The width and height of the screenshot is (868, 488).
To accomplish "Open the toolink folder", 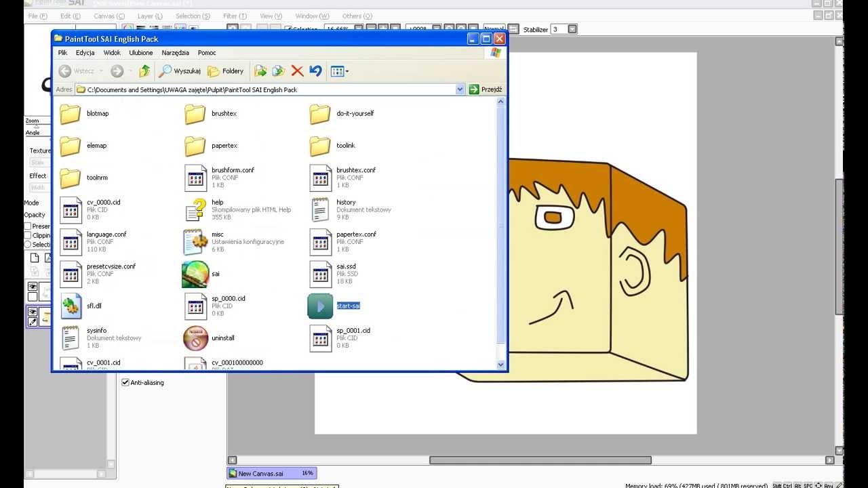I will tap(320, 146).
